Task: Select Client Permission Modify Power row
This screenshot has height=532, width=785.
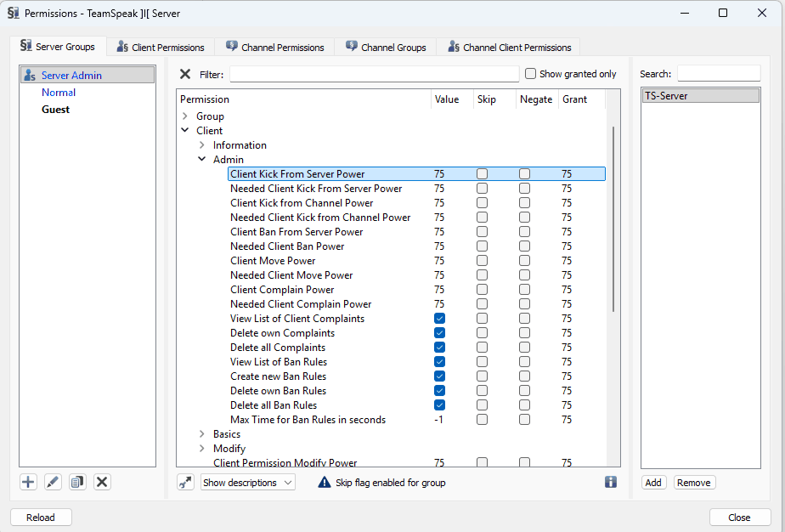Action: pos(408,462)
